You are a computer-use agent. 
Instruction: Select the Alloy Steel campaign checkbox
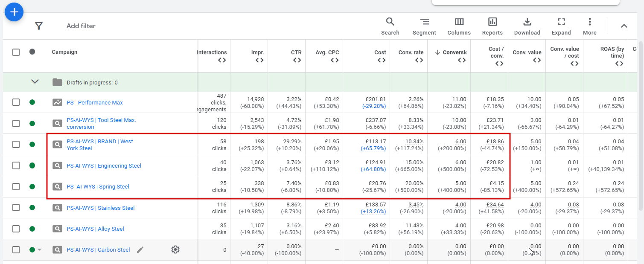[16, 229]
